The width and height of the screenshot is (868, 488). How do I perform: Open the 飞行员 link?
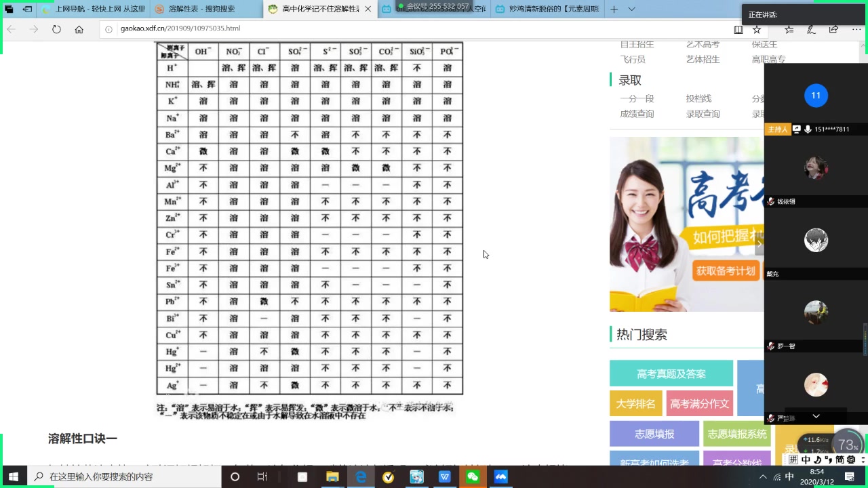pos(633,60)
